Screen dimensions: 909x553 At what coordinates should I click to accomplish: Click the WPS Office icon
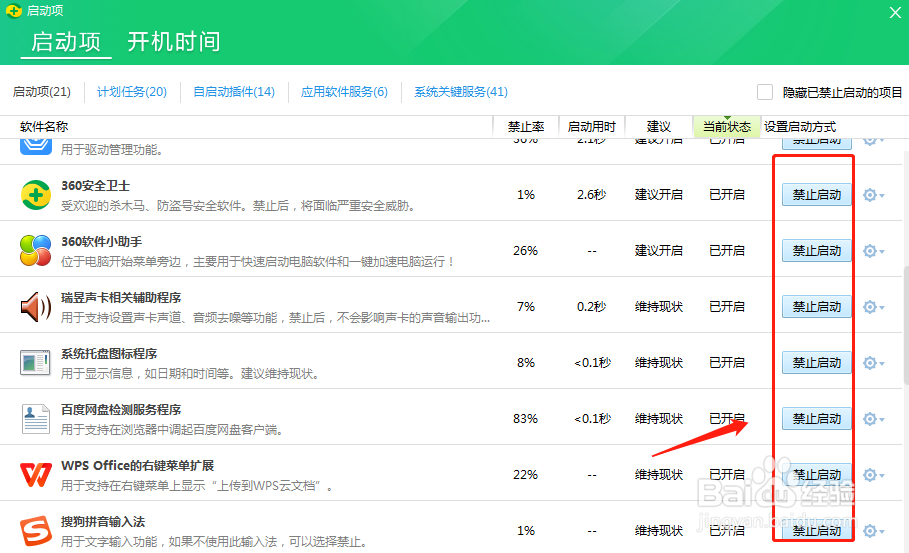[36, 474]
